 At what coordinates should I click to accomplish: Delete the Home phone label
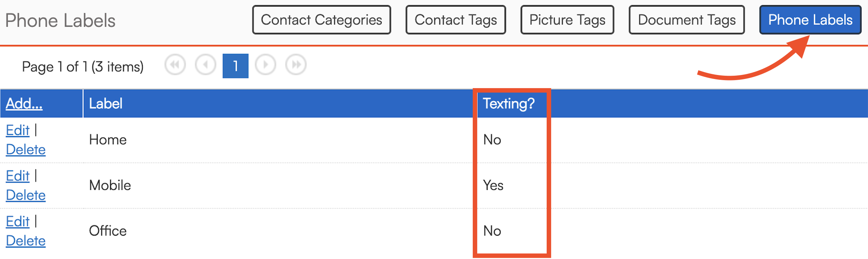(x=26, y=150)
